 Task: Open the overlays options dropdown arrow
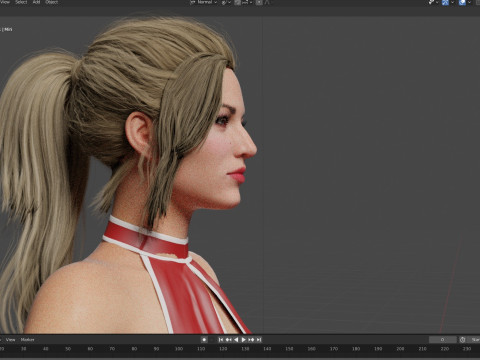click(469, 2)
